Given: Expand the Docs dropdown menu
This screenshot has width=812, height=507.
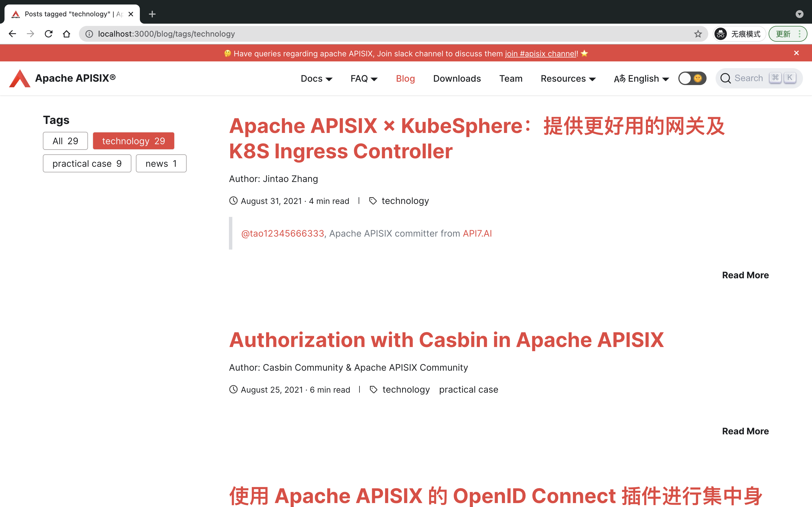Looking at the screenshot, I should pos(316,79).
